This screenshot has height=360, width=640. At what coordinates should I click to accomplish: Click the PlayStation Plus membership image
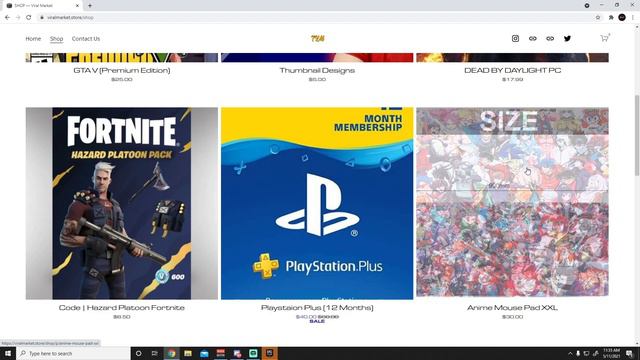pyautogui.click(x=317, y=203)
